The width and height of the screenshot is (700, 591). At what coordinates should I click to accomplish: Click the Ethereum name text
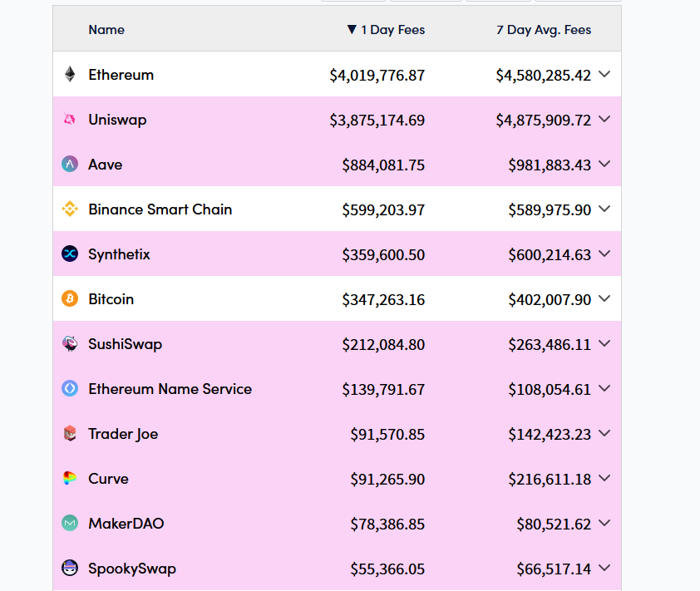[121, 75]
